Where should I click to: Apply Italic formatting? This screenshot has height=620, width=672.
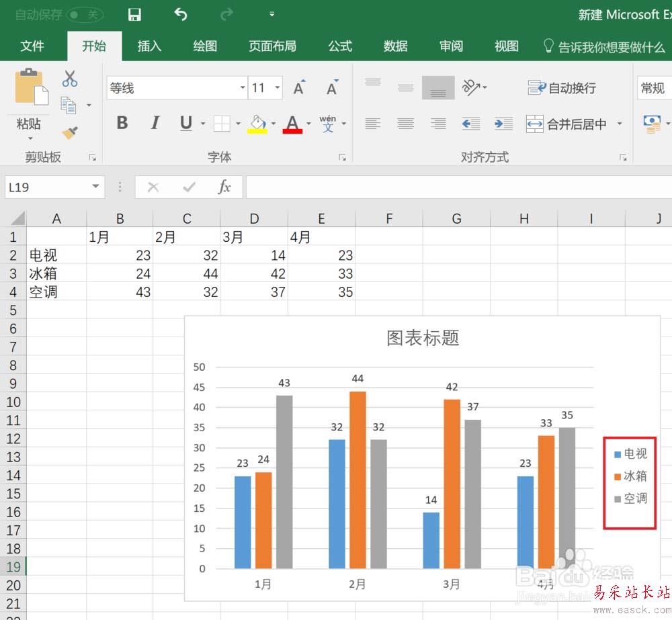[x=155, y=123]
